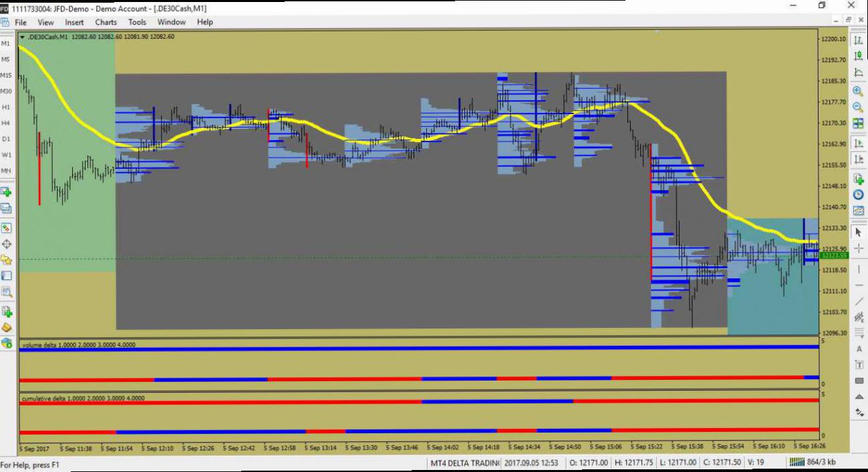Click the 864/3 kb connection status indicator
Image resolution: width=868 pixels, height=472 pixels.
[812, 462]
